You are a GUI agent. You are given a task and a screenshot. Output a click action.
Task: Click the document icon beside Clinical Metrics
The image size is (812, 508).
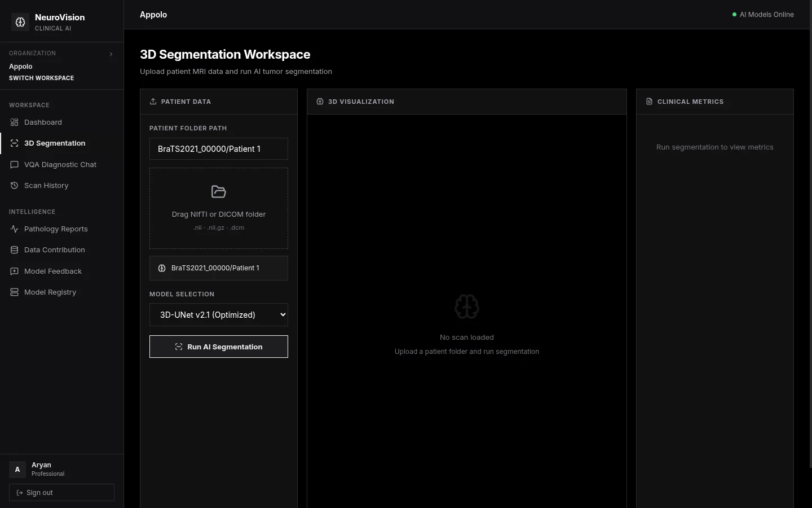(649, 102)
